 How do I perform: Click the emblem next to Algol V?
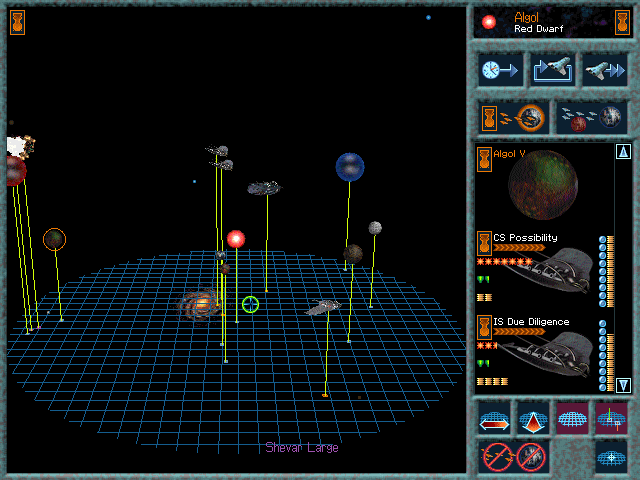pyautogui.click(x=484, y=159)
